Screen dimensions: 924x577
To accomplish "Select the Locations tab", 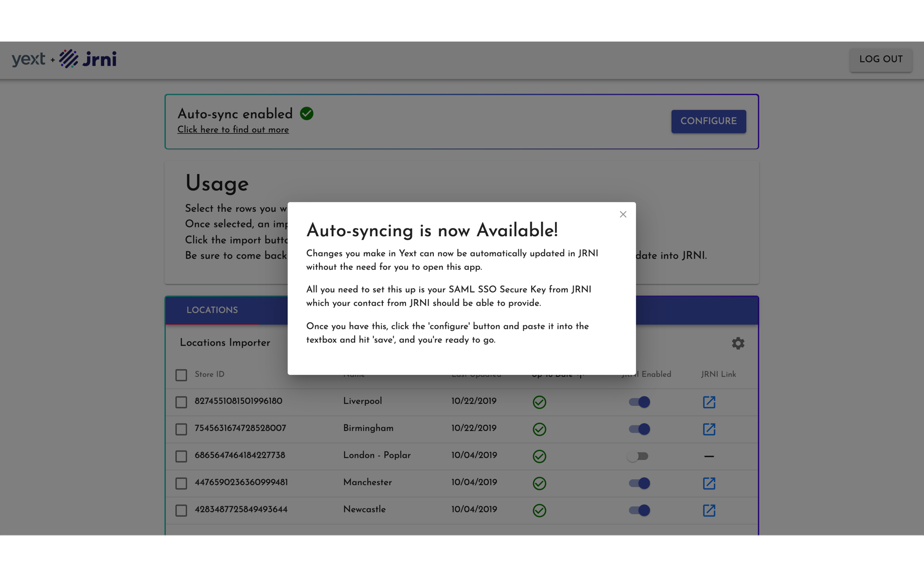I will 212,311.
